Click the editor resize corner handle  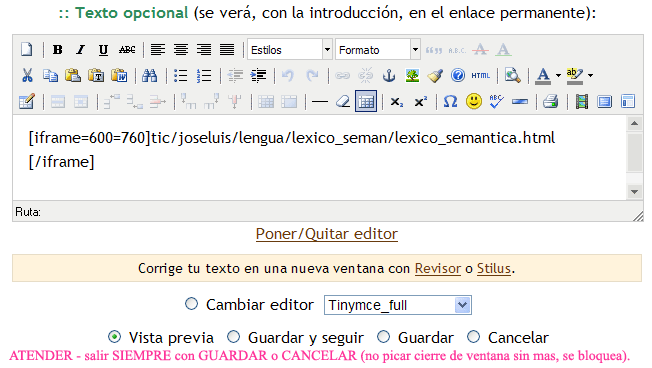(x=638, y=216)
